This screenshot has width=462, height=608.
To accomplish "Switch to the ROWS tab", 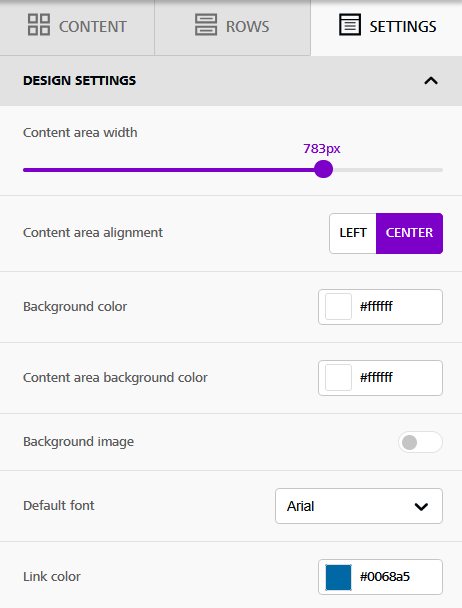I will pos(232,27).
